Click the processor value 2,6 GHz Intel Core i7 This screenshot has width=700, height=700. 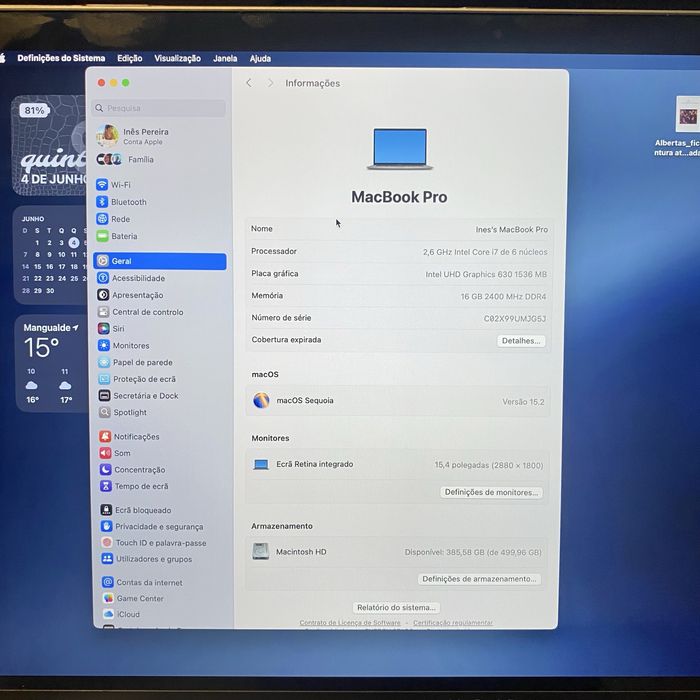coord(485,252)
